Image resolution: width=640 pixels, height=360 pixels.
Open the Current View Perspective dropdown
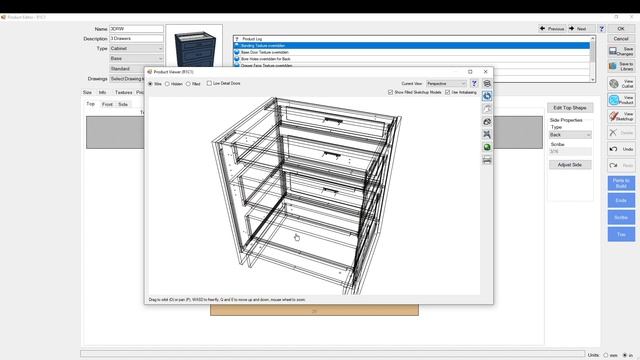pos(446,83)
